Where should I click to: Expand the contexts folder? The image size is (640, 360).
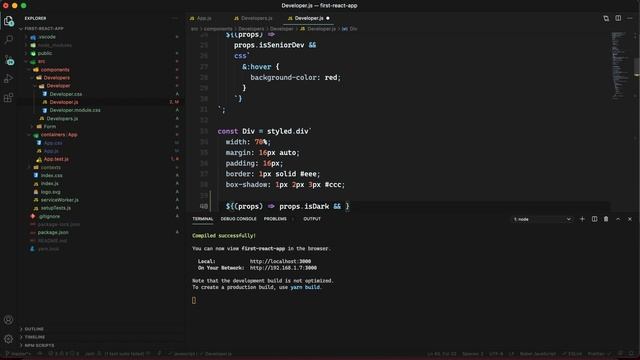point(51,167)
